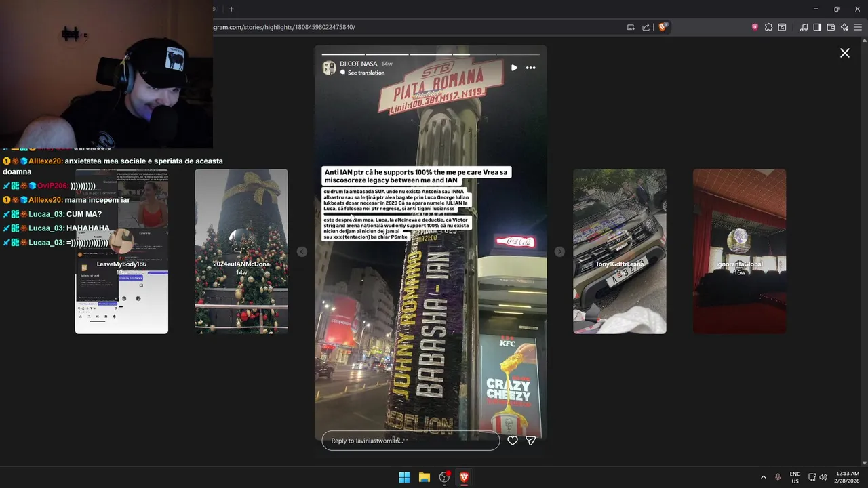Open Brave Shields lion icon
Image resolution: width=868 pixels, height=488 pixels.
[x=663, y=27]
